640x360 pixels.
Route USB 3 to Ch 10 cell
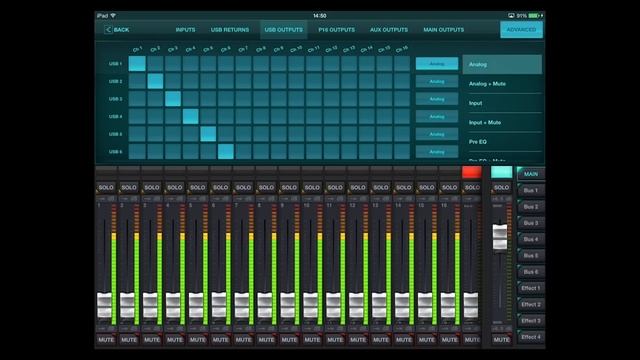pyautogui.click(x=296, y=99)
